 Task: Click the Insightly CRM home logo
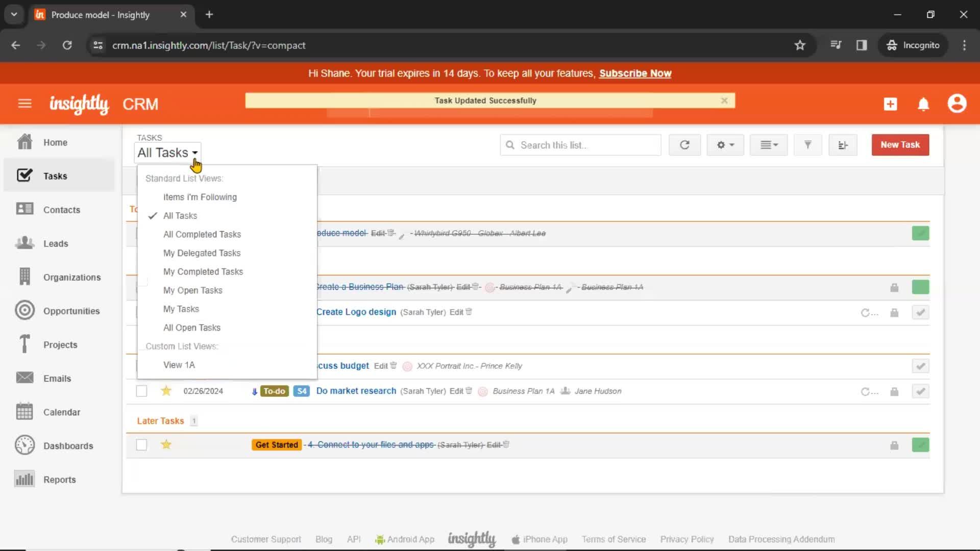(x=79, y=104)
